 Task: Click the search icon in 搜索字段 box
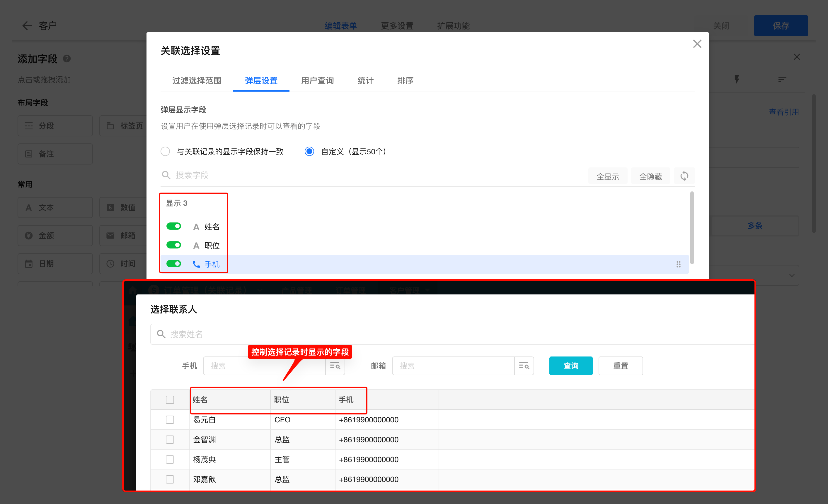[x=166, y=175]
